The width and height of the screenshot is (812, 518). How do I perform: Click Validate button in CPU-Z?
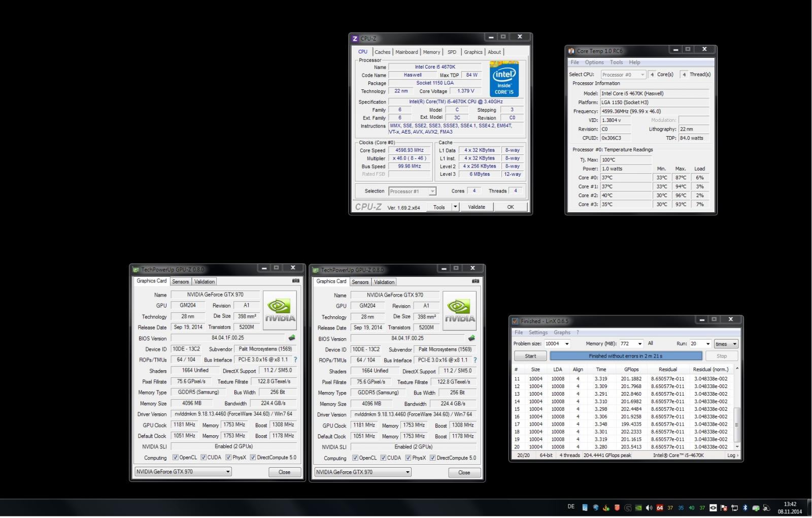(477, 207)
